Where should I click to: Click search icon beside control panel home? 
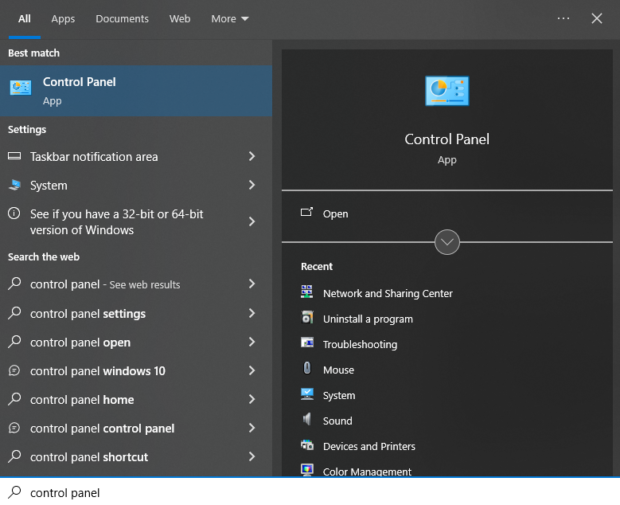pos(15,399)
